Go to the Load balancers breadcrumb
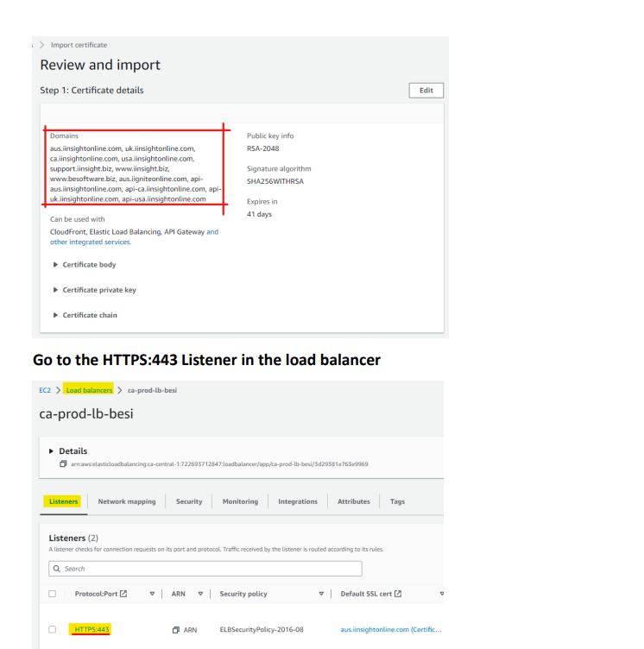The height and width of the screenshot is (649, 644). [x=89, y=390]
